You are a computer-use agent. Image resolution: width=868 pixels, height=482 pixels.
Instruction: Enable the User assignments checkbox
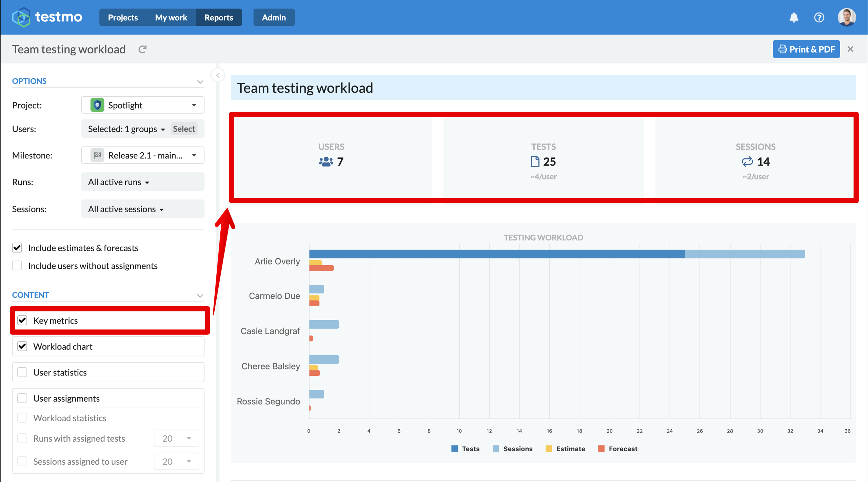(22, 398)
